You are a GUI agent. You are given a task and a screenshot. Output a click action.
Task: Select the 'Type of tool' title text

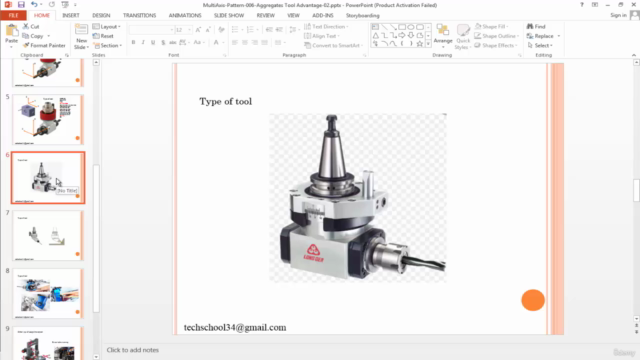click(225, 102)
